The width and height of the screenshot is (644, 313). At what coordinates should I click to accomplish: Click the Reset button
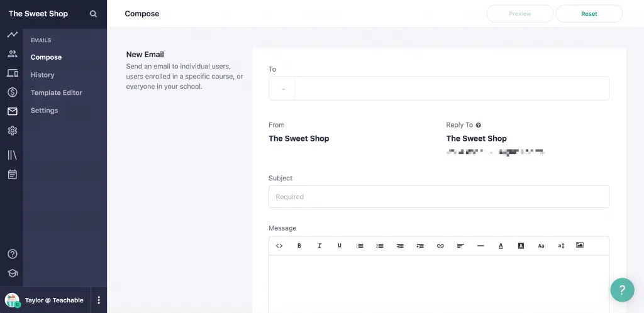[x=589, y=14]
